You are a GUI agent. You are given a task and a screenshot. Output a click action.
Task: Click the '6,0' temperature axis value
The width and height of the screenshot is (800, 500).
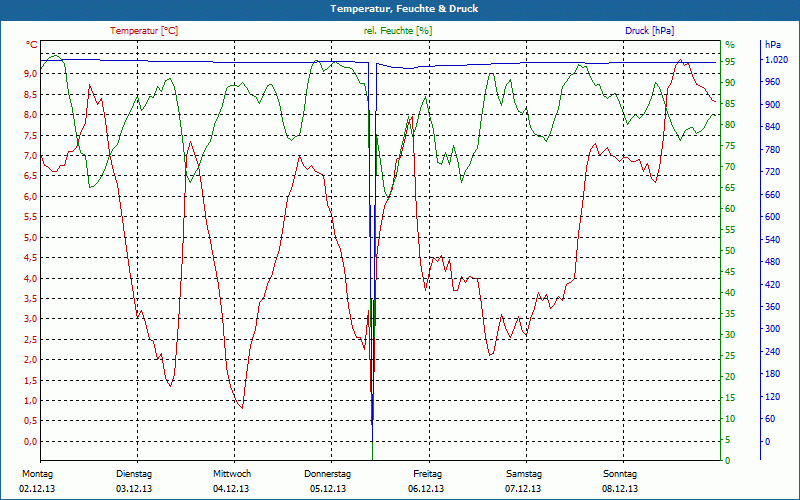(31, 196)
